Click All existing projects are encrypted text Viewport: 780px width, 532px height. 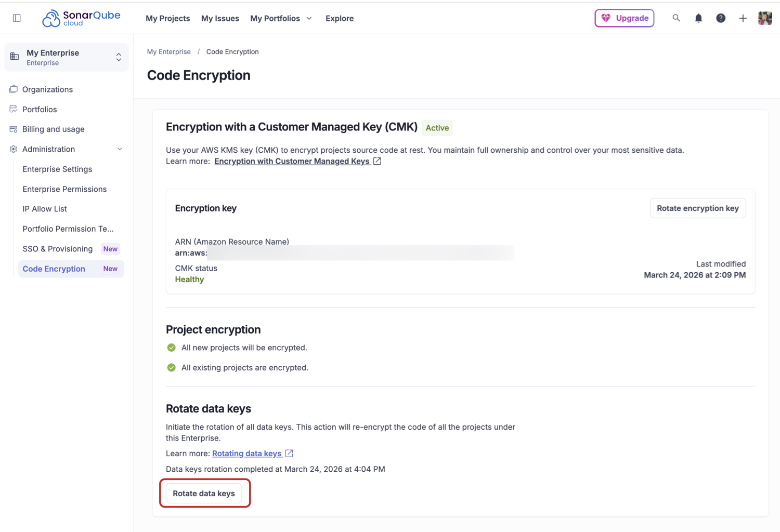[x=245, y=368]
